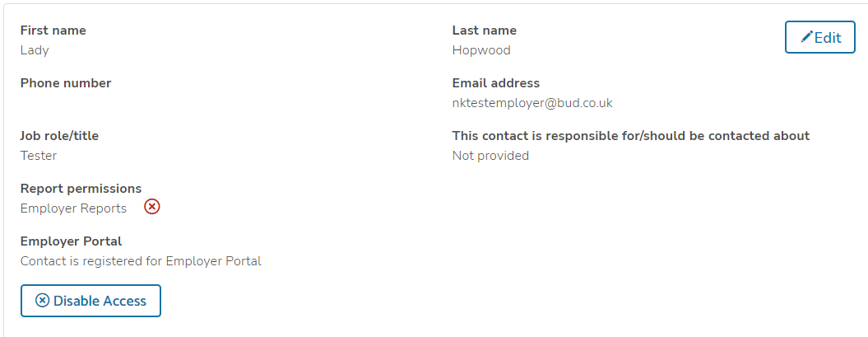The width and height of the screenshot is (868, 337).
Task: Click the Phone number label
Action: coord(66,83)
